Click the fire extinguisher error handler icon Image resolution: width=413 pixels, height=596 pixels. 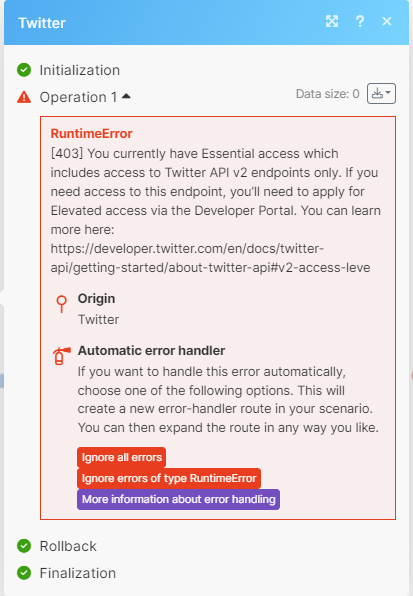click(x=61, y=356)
